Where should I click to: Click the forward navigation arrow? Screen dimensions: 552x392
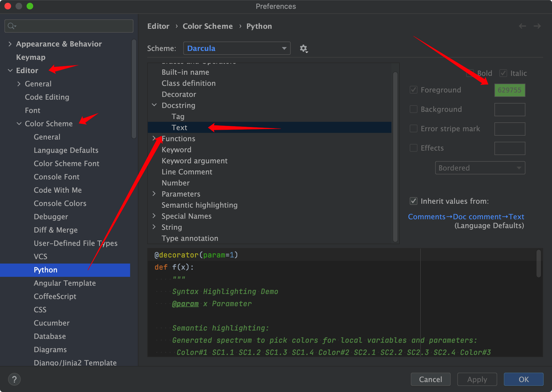(x=537, y=26)
